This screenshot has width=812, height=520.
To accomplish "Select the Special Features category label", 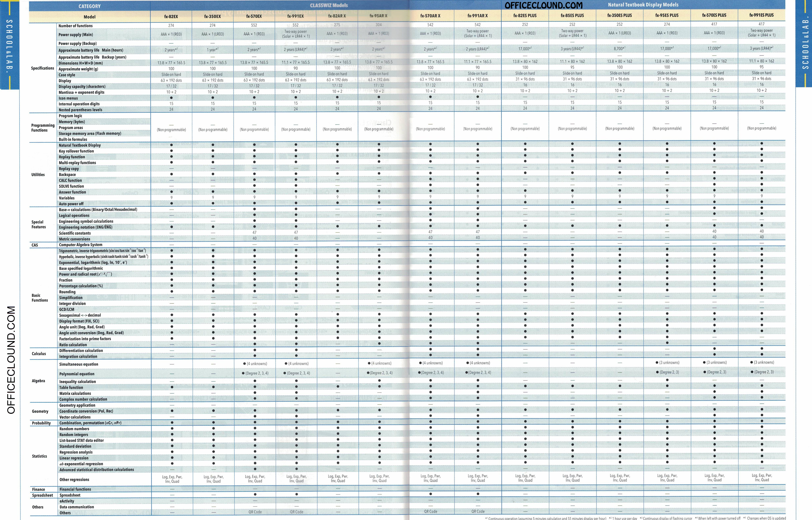I will (x=39, y=225).
